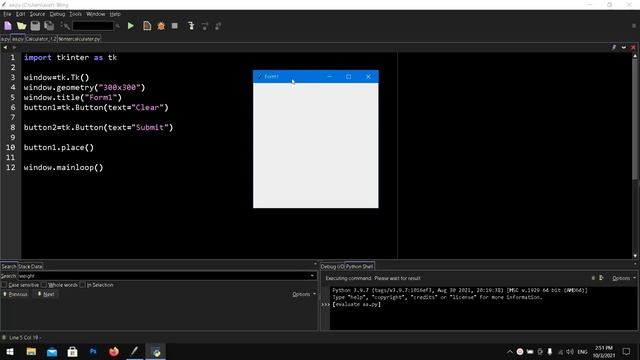Select the Python Shell tab
The image size is (640, 360).
pyautogui.click(x=359, y=266)
